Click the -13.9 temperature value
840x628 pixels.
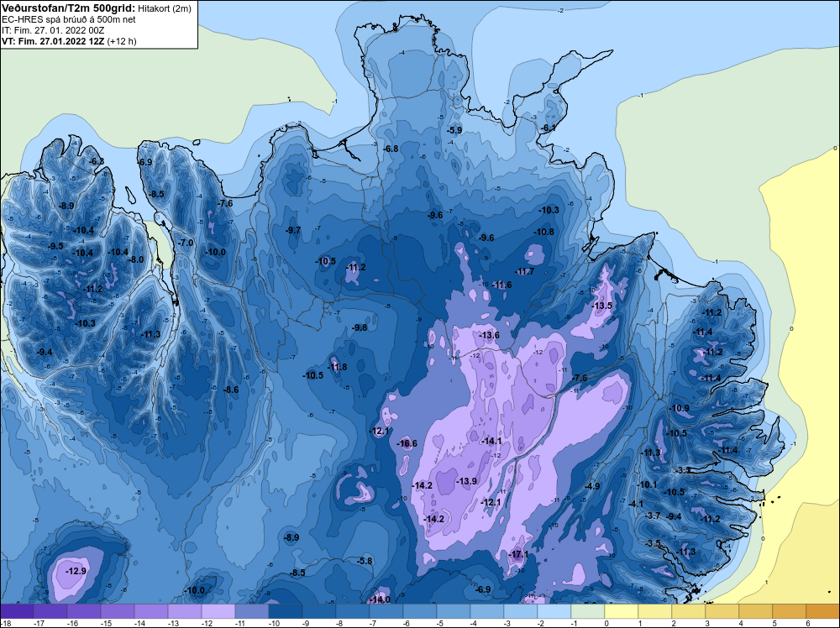[466, 481]
